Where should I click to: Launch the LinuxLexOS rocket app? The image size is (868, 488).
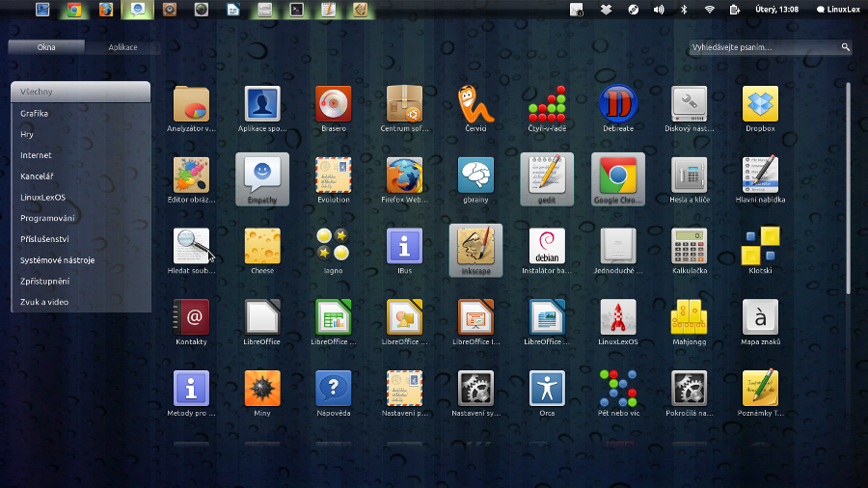click(x=618, y=321)
